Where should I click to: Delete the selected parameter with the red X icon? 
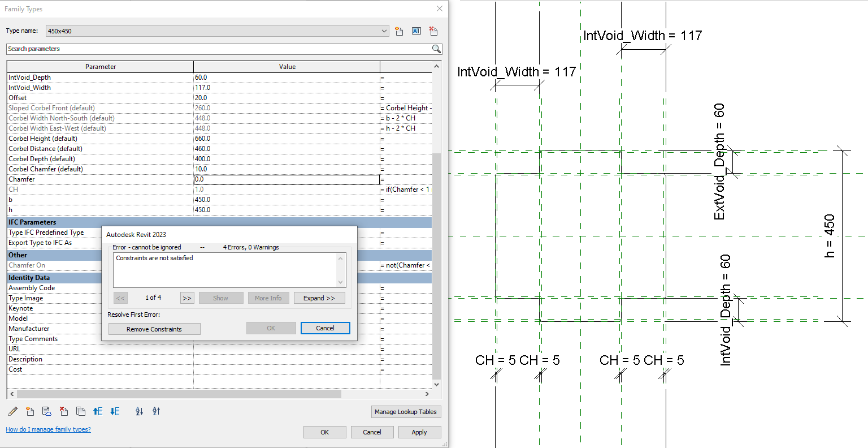pos(64,411)
